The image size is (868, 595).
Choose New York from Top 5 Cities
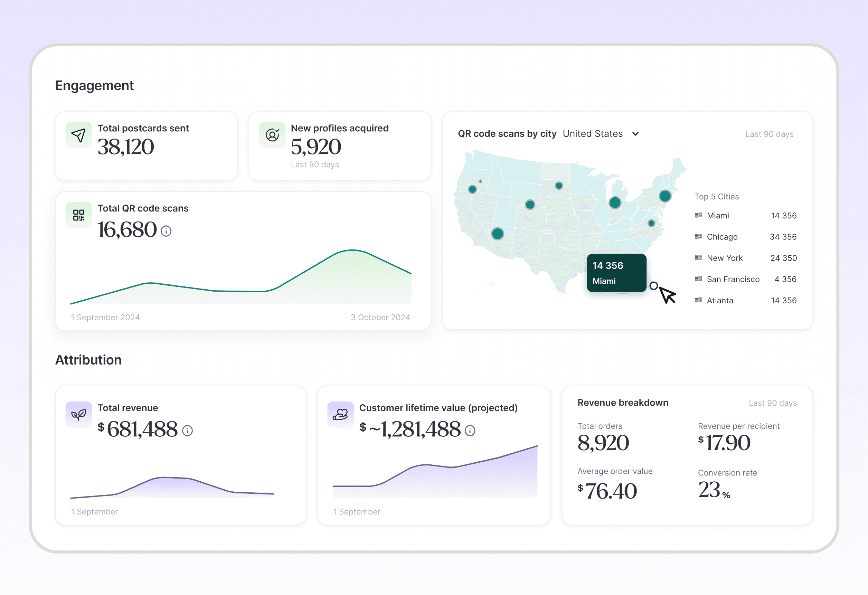[x=724, y=258]
